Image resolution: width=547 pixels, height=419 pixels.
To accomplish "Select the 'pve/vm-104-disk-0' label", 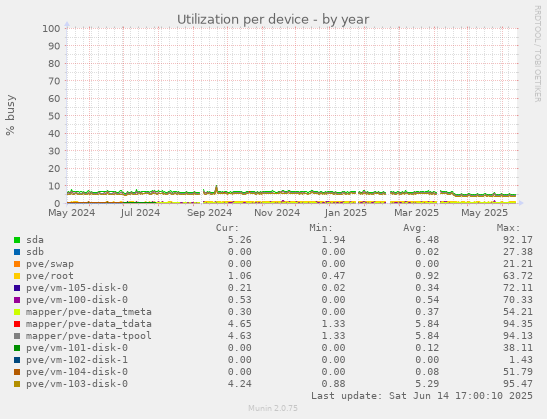I will (77, 372).
